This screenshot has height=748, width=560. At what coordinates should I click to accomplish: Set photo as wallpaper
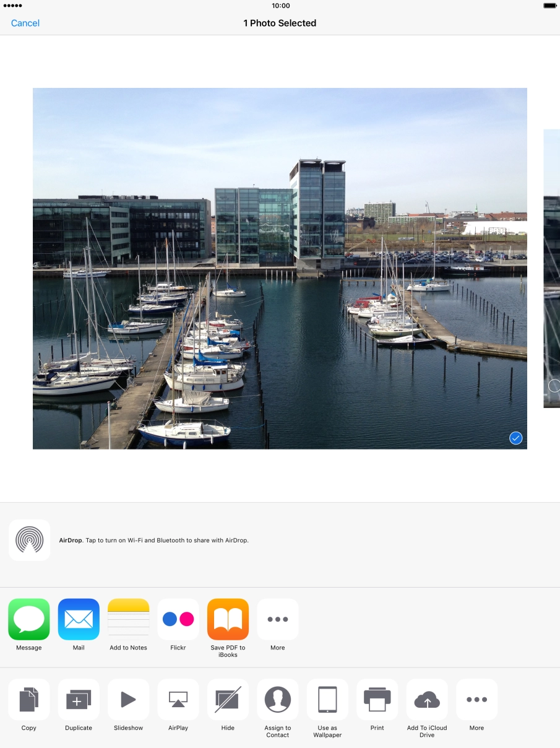[327, 700]
